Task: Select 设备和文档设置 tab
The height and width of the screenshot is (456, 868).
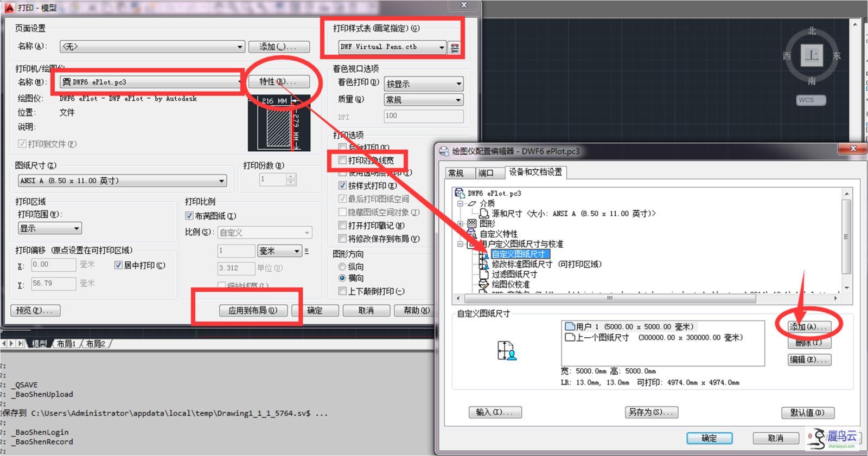Action: click(535, 172)
